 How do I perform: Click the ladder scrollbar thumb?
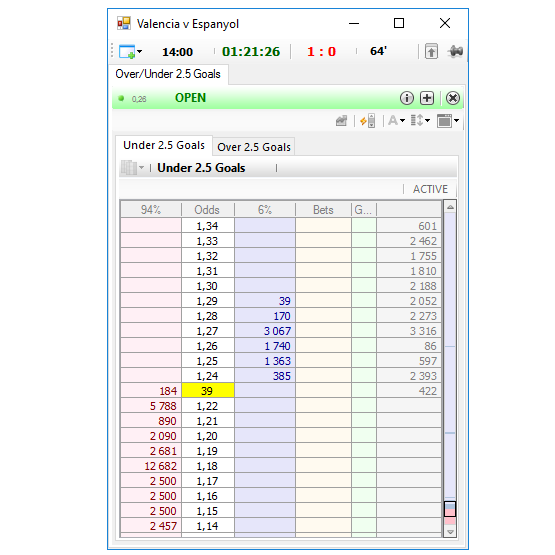(450, 509)
